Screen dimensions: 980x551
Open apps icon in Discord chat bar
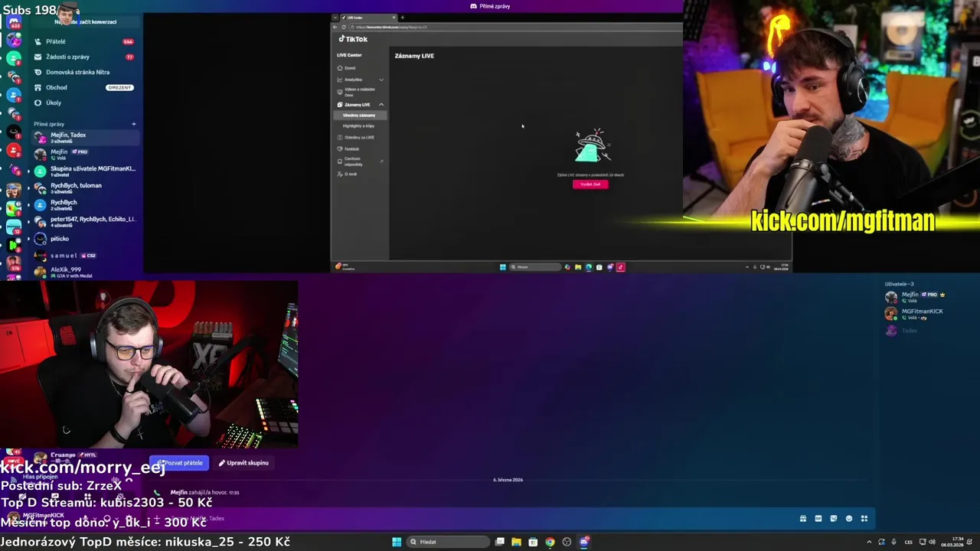(864, 518)
